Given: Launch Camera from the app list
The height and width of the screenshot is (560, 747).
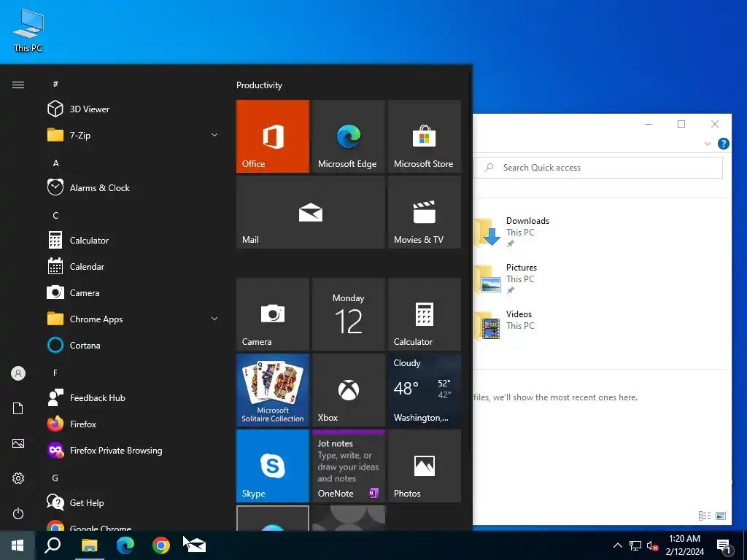Looking at the screenshot, I should [133, 292].
